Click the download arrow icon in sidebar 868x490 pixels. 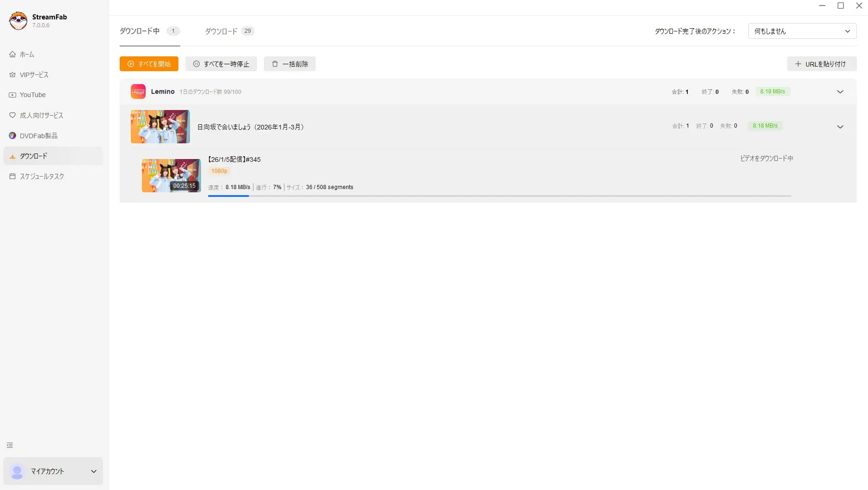[x=12, y=156]
